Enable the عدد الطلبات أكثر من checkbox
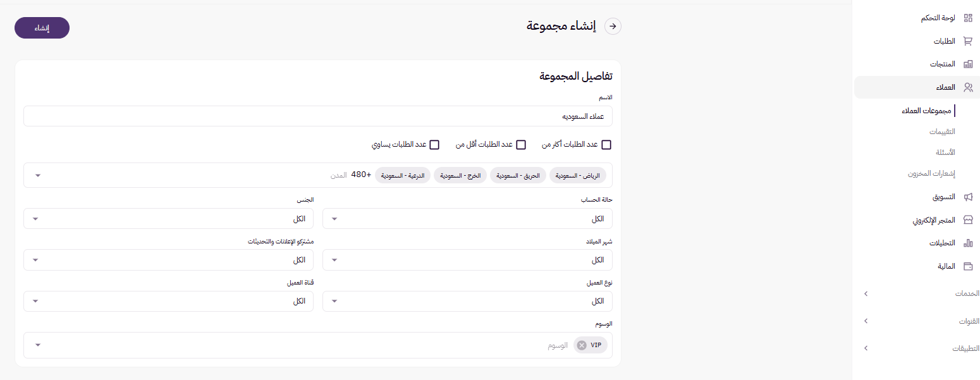The height and width of the screenshot is (380, 980). (x=606, y=144)
